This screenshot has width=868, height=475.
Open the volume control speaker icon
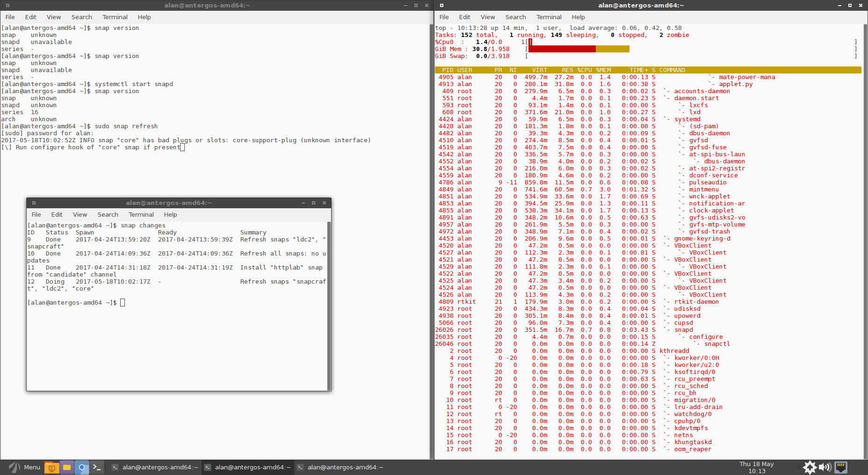tap(825, 467)
